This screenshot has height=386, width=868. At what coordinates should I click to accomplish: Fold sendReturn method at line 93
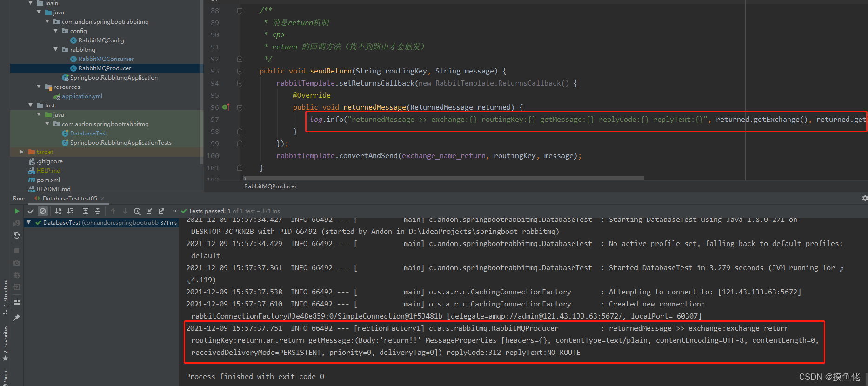pyautogui.click(x=240, y=71)
